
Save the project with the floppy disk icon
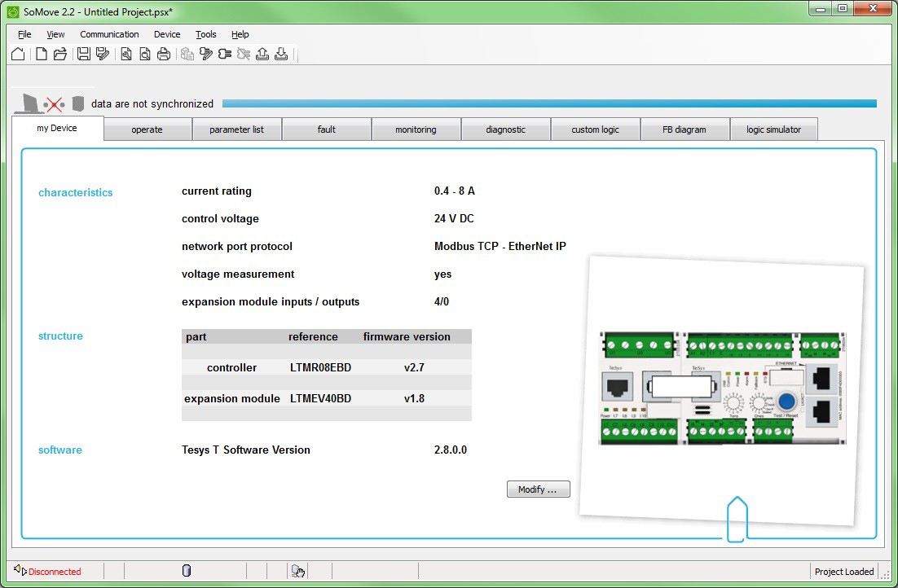coord(84,54)
